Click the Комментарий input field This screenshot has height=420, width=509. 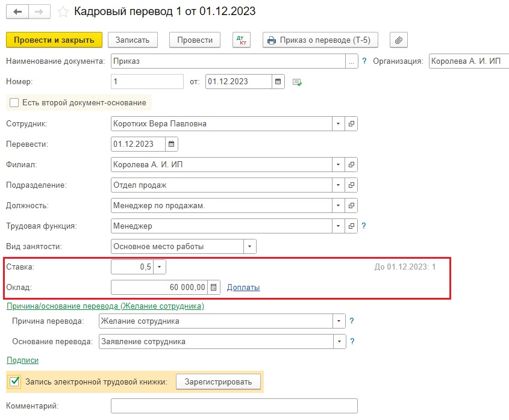click(234, 406)
